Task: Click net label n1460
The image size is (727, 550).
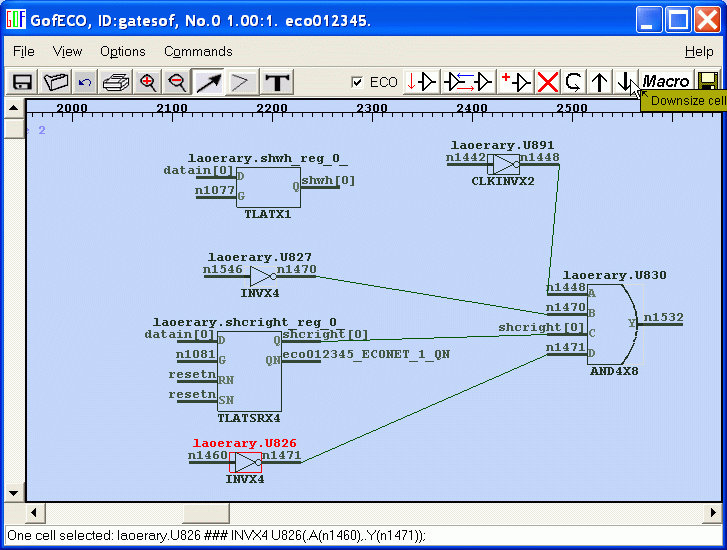Action: pyautogui.click(x=208, y=455)
